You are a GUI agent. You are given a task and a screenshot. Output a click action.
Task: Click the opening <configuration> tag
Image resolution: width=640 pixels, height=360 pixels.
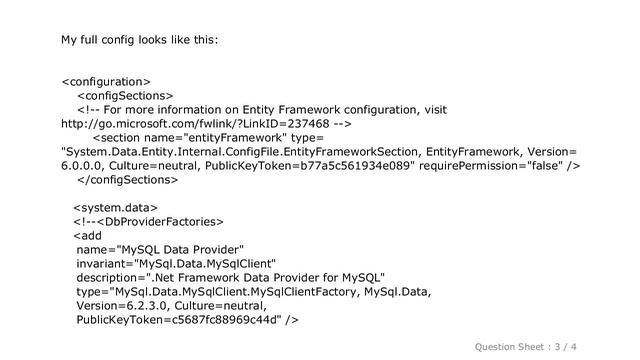pyautogui.click(x=106, y=82)
